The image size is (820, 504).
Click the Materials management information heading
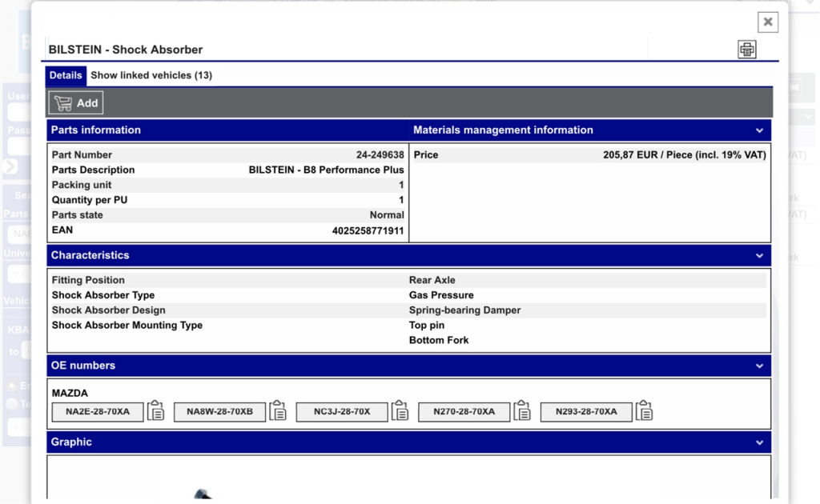coord(503,130)
